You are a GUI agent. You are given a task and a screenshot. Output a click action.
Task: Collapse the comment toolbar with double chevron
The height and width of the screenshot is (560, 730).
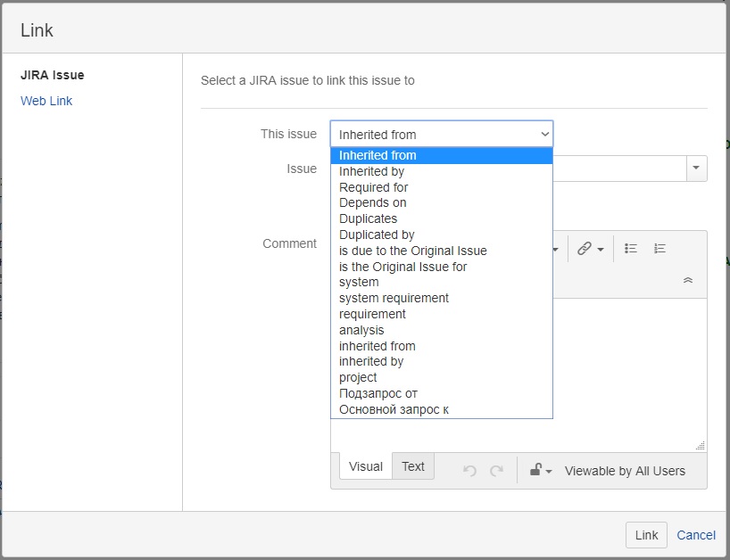[688, 280]
